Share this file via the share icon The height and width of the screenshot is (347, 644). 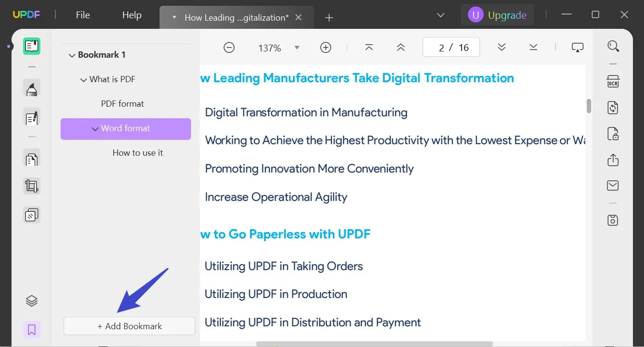tap(613, 160)
